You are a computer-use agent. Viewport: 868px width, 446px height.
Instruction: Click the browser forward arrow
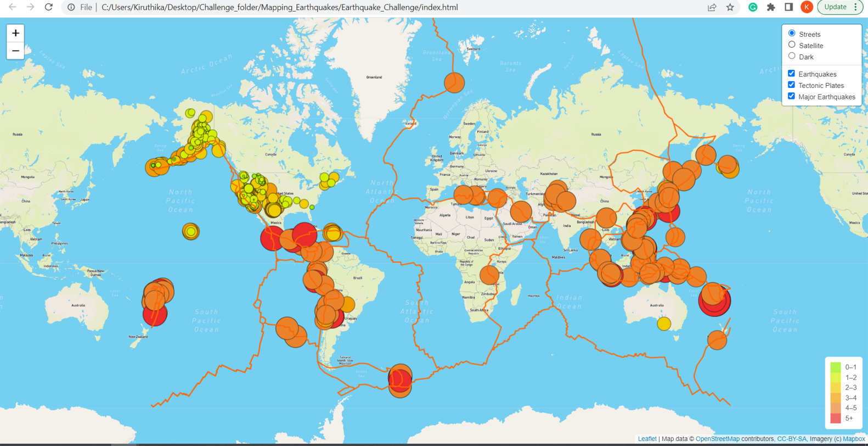click(31, 7)
